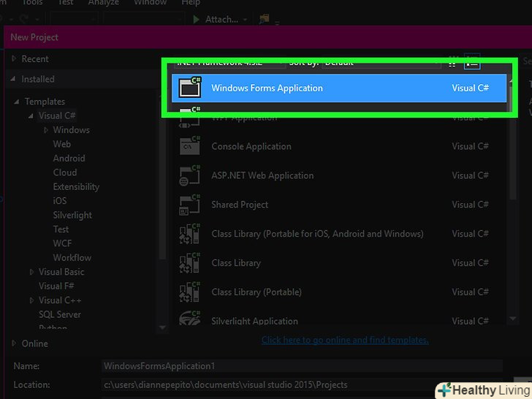Switch templates to small list view

click(x=472, y=63)
